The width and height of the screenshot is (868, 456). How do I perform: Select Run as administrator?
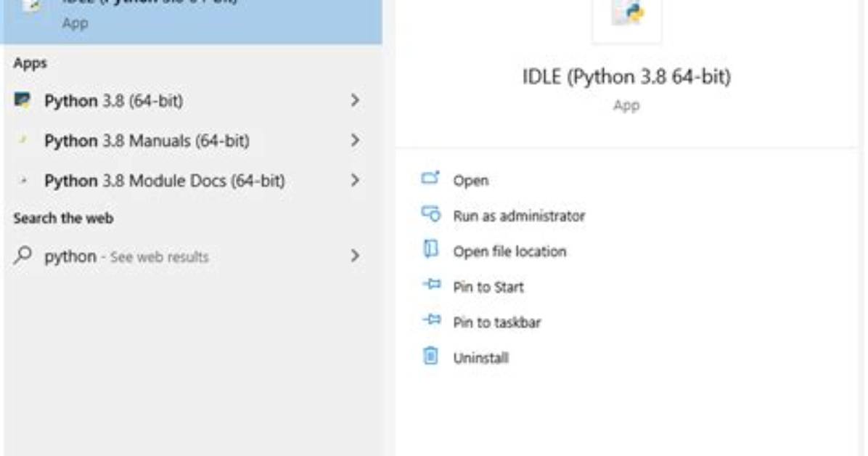point(519,216)
